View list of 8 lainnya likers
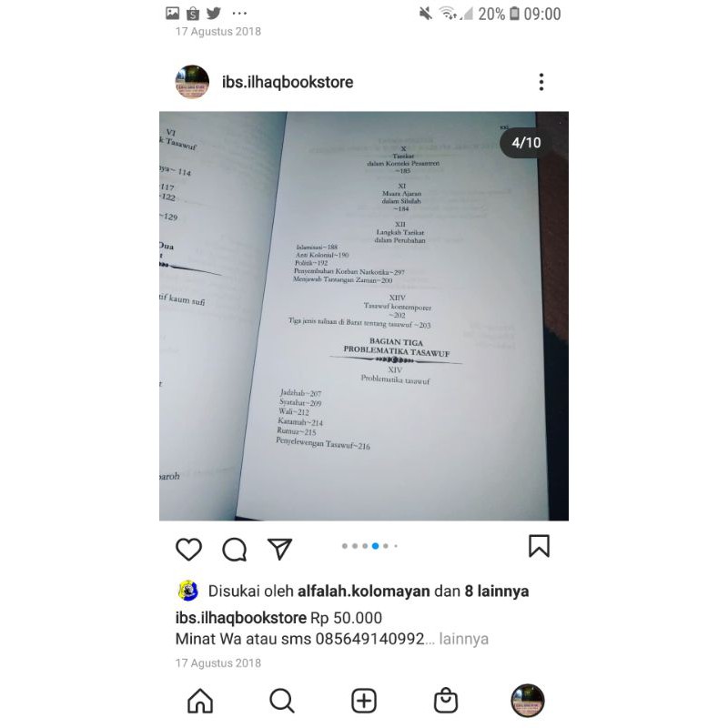Viewport: 728px width, 728px height. [x=497, y=591]
